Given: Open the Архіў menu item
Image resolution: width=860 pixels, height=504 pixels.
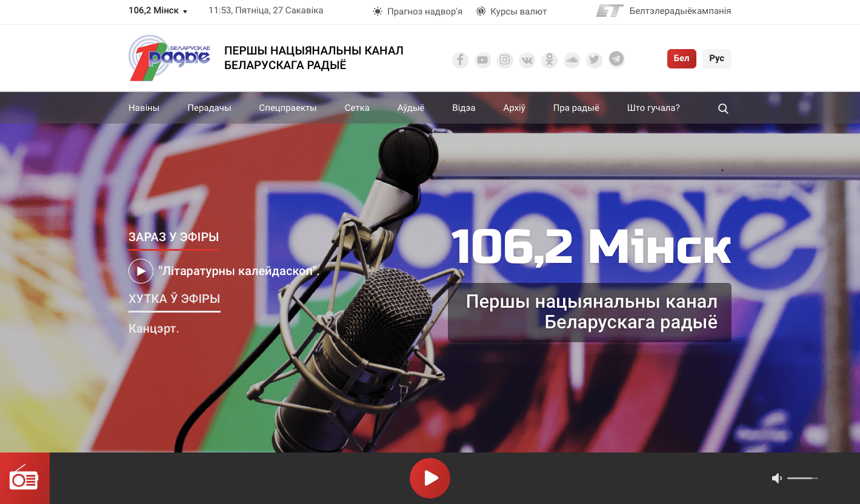Looking at the screenshot, I should click(x=514, y=108).
